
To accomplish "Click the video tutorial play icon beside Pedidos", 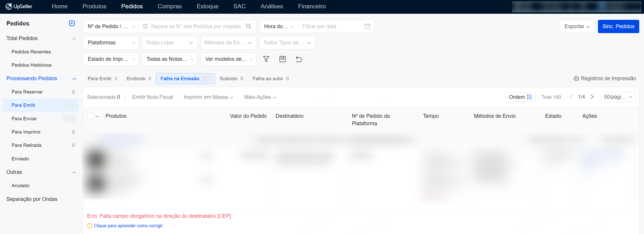I will pyautogui.click(x=72, y=23).
